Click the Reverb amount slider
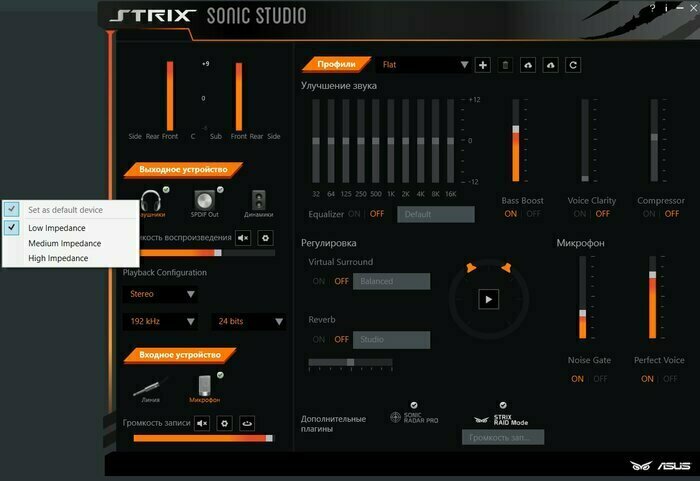Screen dimensions: 700x481 click(x=350, y=362)
